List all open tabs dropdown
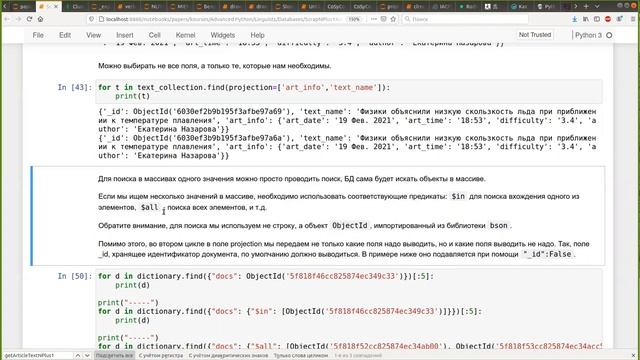Screen dimensions: 640x360 [597, 6]
